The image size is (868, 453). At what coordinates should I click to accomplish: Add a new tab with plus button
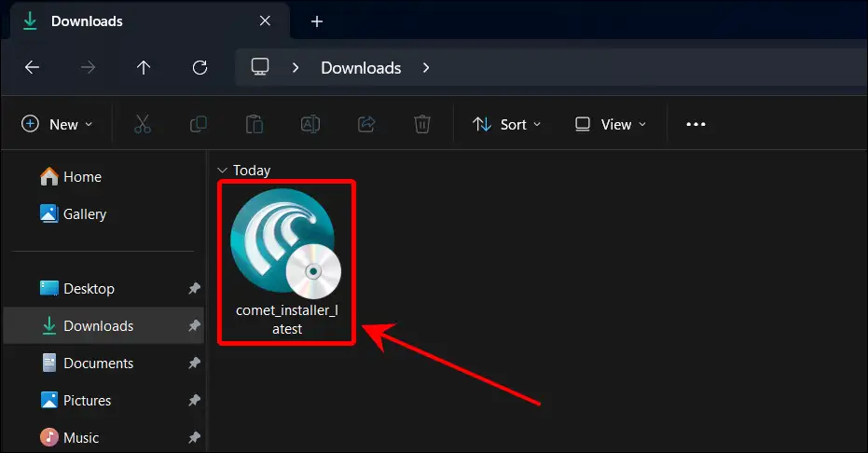(317, 21)
